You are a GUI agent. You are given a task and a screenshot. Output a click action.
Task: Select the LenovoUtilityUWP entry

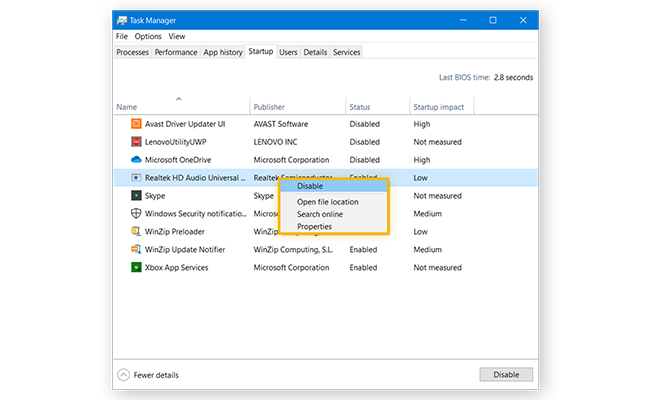[175, 142]
